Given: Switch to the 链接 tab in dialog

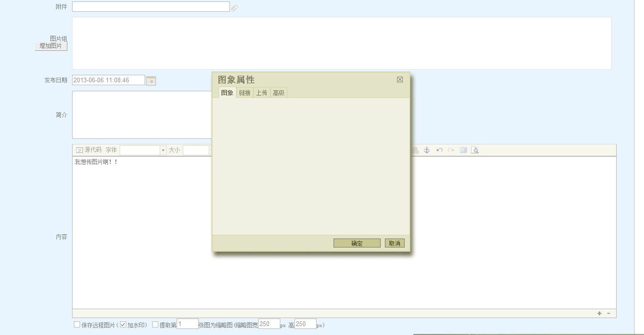Looking at the screenshot, I should pyautogui.click(x=245, y=93).
